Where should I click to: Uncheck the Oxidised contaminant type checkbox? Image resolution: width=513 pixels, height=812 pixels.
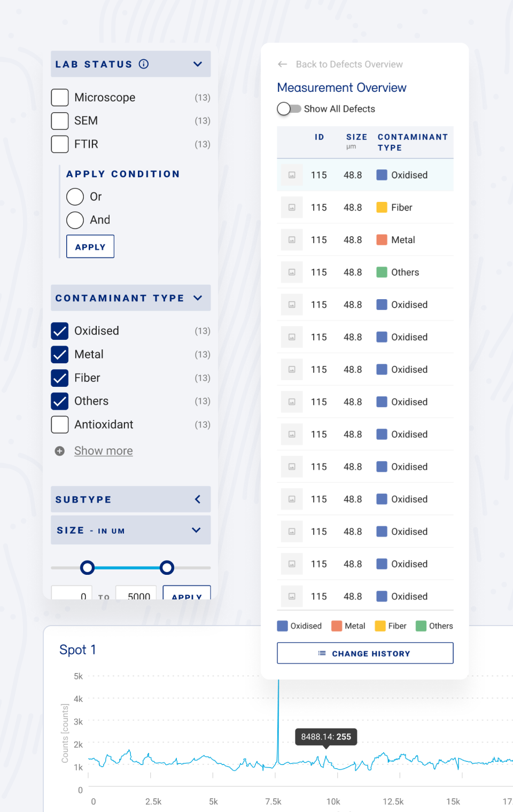point(60,331)
